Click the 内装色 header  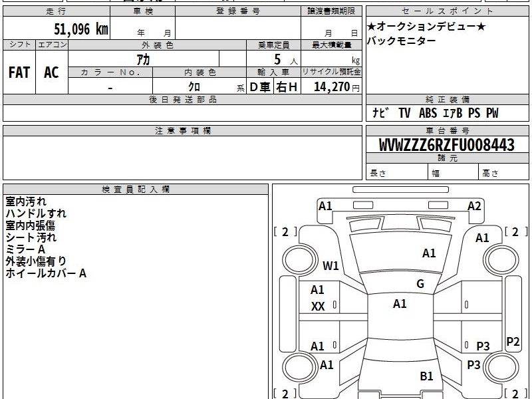click(x=199, y=72)
